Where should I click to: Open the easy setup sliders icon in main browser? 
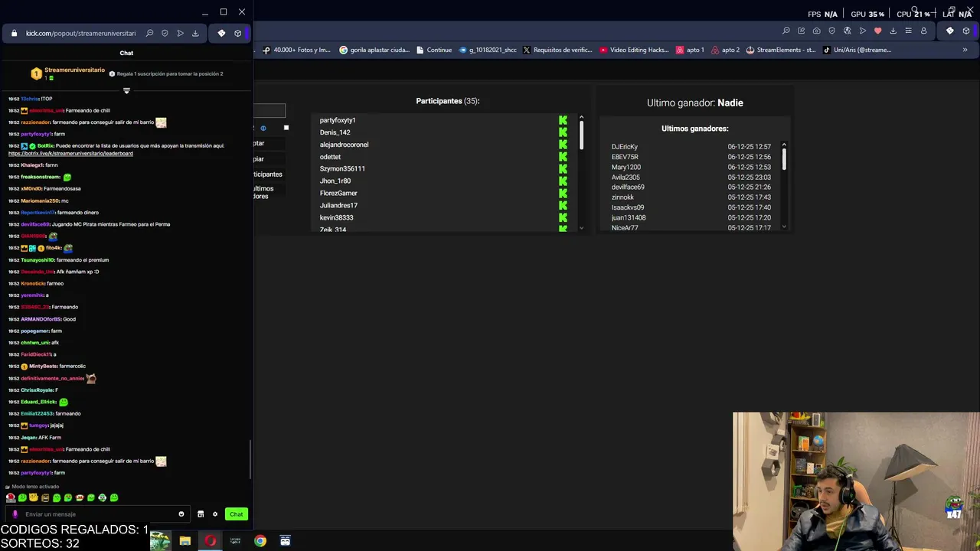[x=908, y=31]
